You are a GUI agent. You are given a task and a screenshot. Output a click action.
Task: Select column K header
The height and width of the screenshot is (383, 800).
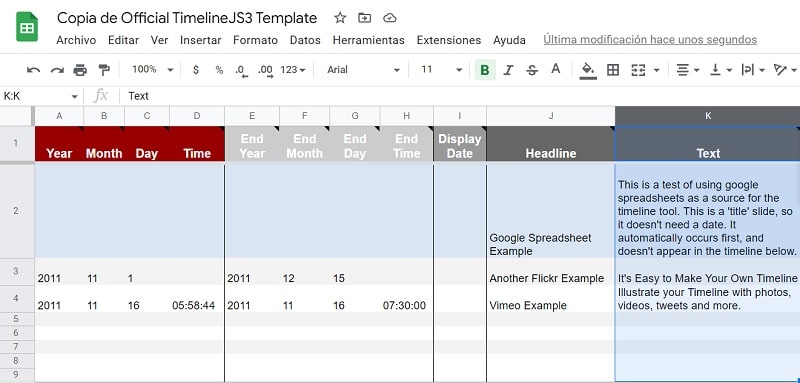[708, 116]
